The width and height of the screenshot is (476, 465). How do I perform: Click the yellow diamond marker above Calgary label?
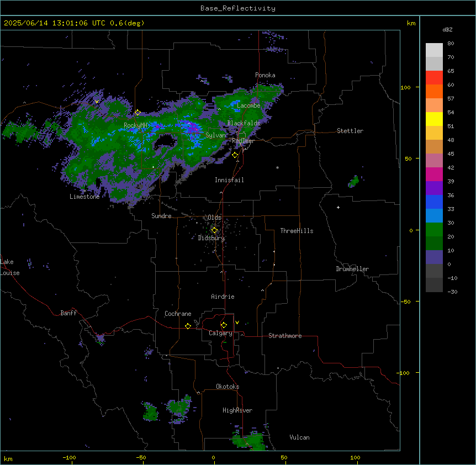click(224, 325)
